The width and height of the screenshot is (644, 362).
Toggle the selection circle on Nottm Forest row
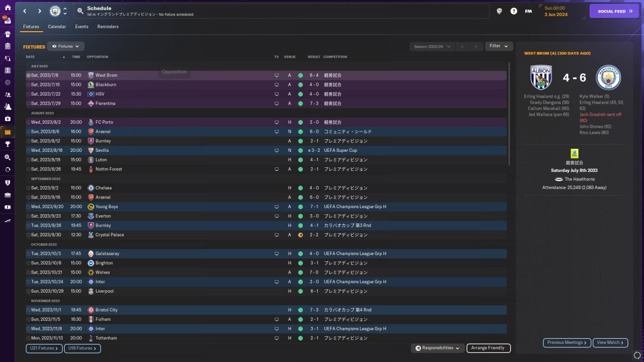tap(29, 169)
